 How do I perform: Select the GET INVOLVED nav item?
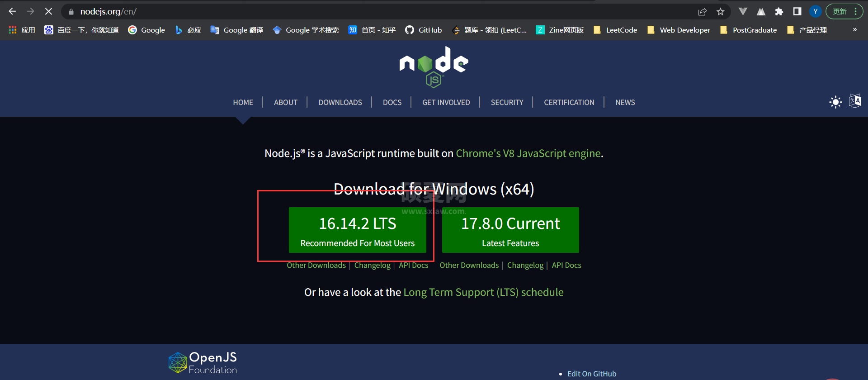pyautogui.click(x=446, y=103)
